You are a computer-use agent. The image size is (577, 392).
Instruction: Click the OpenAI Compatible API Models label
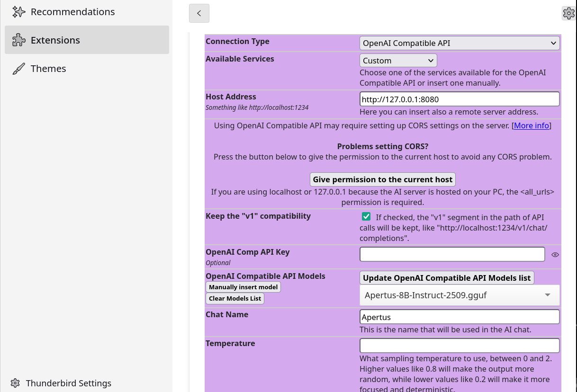click(265, 276)
